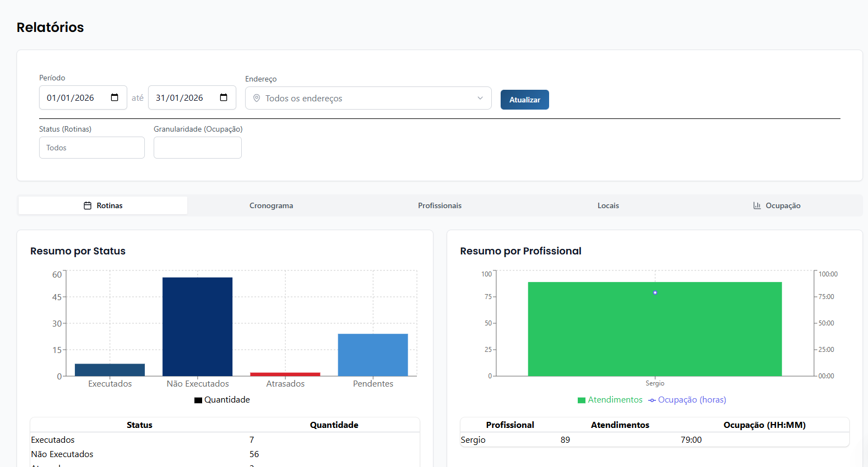Click the location pin icon in Endereço
This screenshot has height=467, width=868.
[257, 98]
